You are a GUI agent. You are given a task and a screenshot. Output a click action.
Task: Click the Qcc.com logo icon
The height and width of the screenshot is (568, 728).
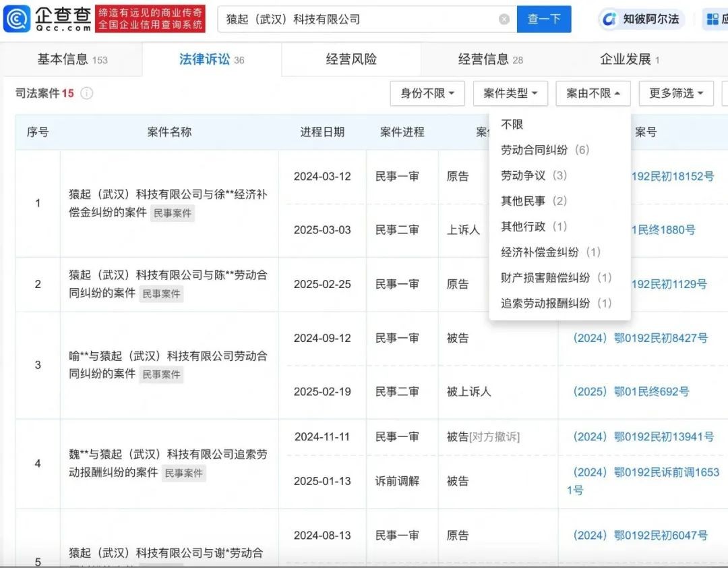click(17, 19)
